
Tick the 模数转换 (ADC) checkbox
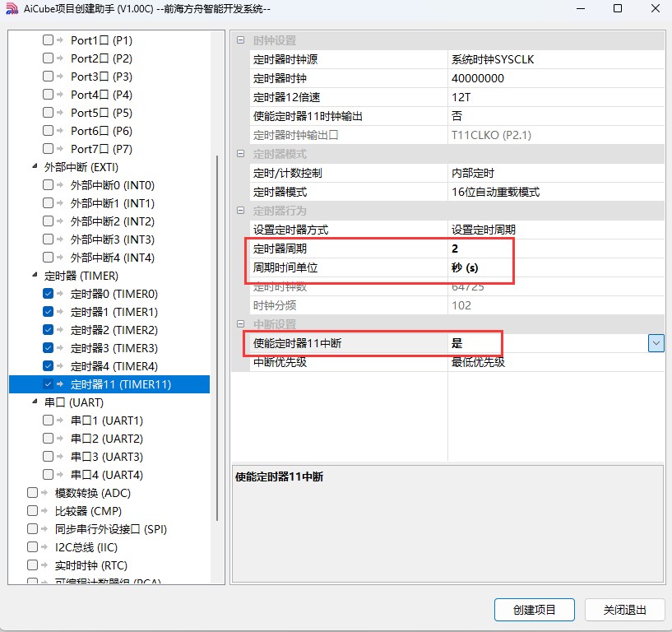pos(32,493)
